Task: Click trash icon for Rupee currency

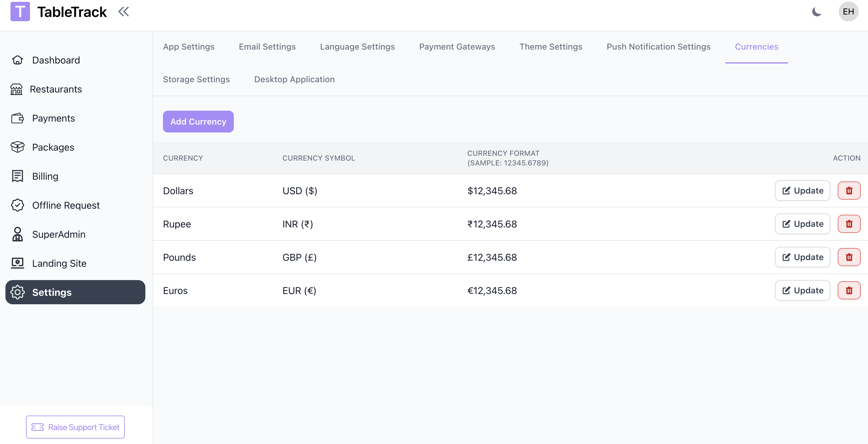Action: [848, 224]
